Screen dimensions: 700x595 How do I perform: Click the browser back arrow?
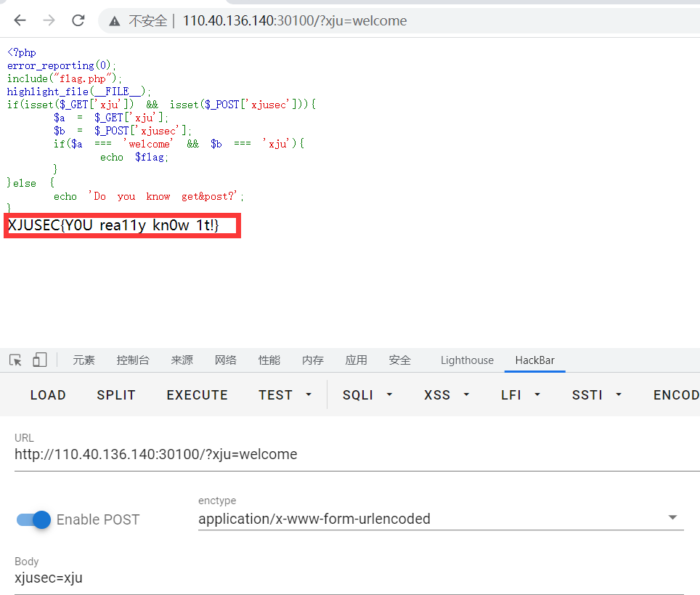tap(20, 20)
